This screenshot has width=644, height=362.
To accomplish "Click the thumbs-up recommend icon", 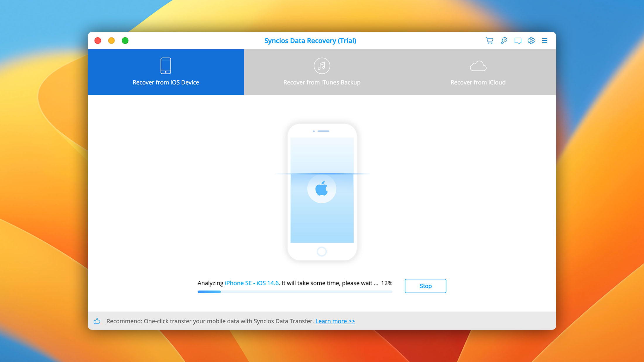I will [97, 321].
